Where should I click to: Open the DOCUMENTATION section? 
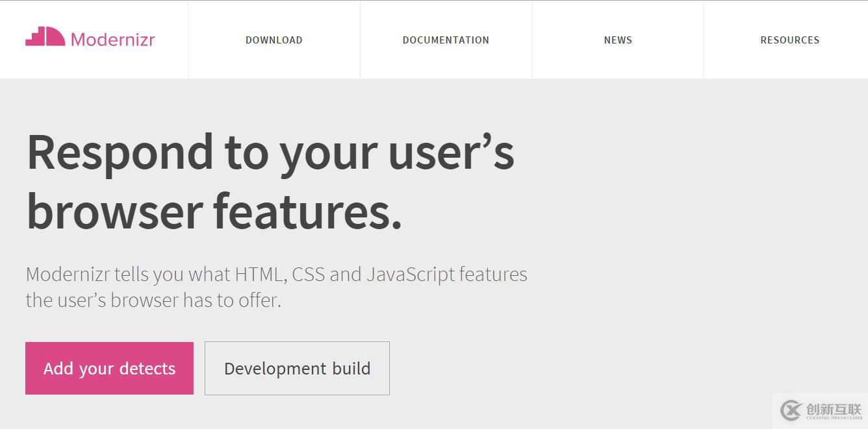[x=446, y=40]
